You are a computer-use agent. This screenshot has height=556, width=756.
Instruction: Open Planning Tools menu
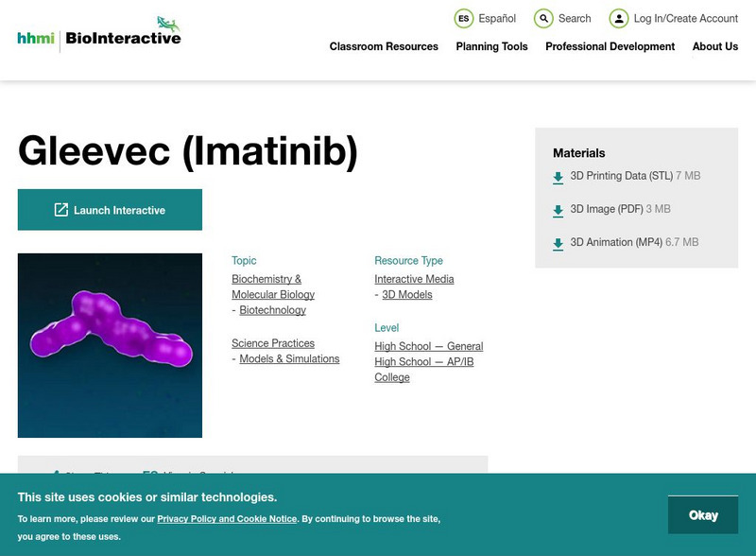[x=491, y=46]
